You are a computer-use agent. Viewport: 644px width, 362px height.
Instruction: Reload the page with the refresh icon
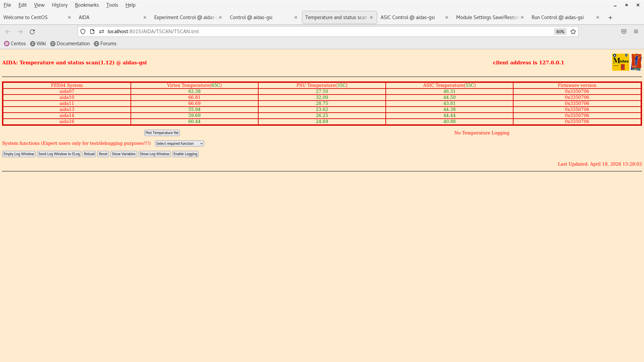tap(32, 32)
